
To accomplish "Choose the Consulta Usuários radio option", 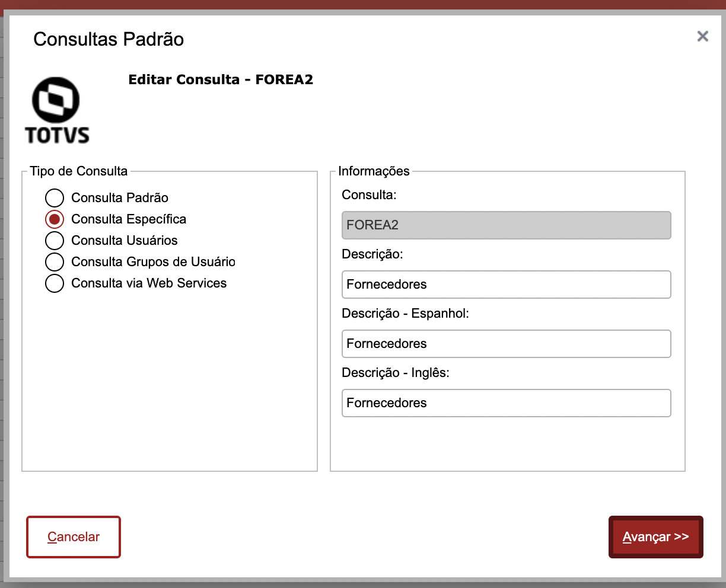I will click(x=55, y=241).
